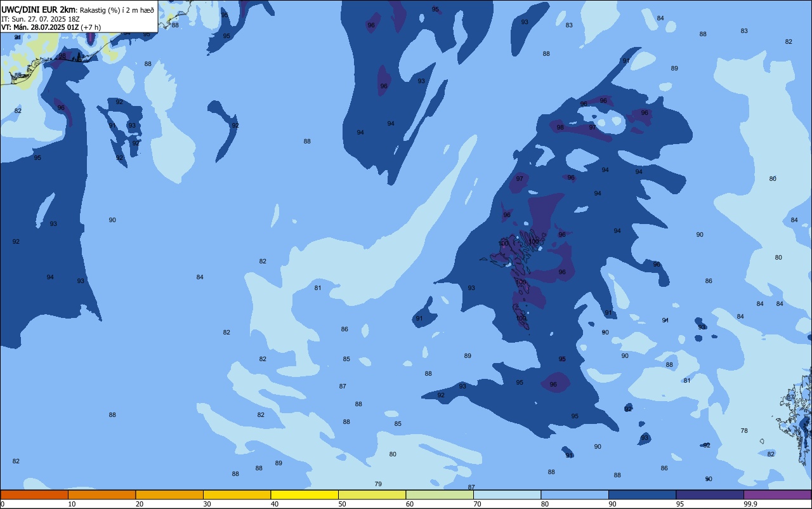Image resolution: width=812 pixels, height=509 pixels.
Task: Click the dark orange 0–10 legend swatch
Action: pyautogui.click(x=34, y=494)
